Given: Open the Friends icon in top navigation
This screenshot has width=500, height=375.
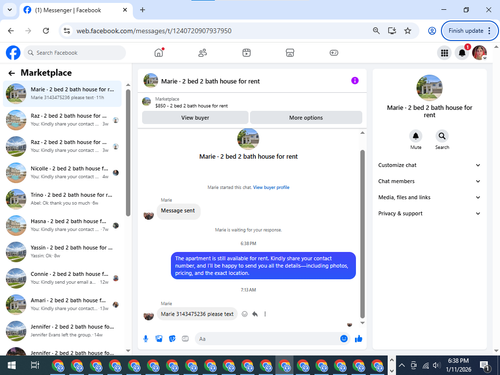Looking at the screenshot, I should [x=202, y=53].
